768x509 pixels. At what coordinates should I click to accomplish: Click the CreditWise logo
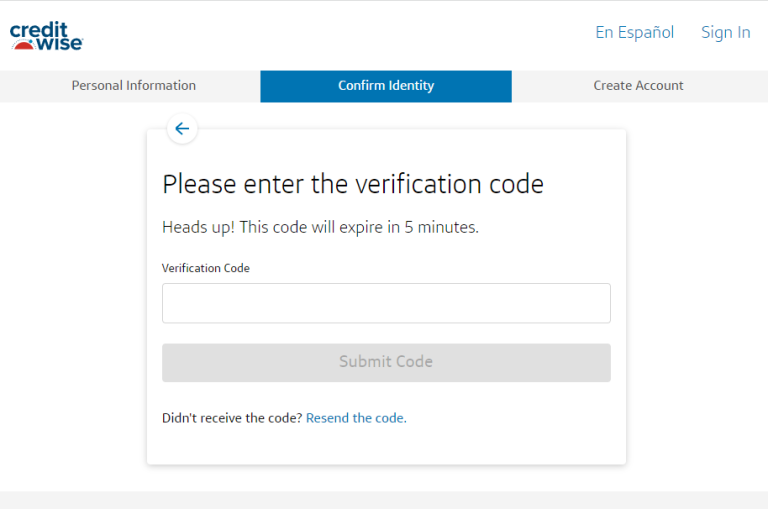[46, 36]
